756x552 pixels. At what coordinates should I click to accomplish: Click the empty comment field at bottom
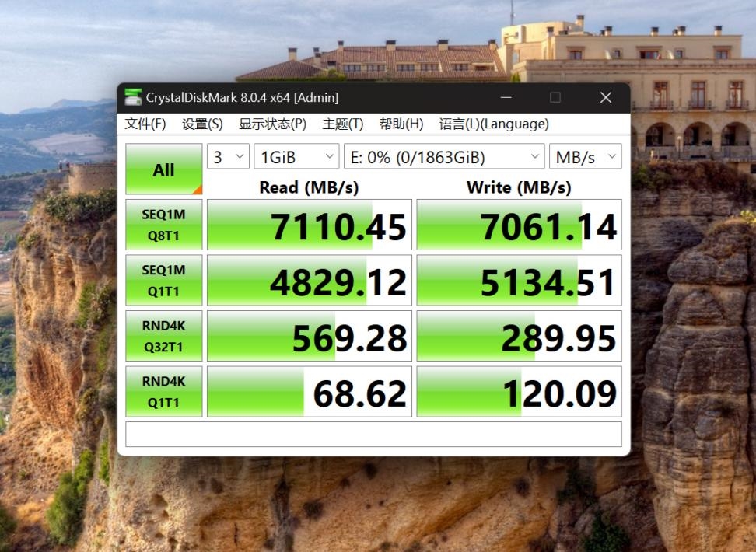coord(373,435)
